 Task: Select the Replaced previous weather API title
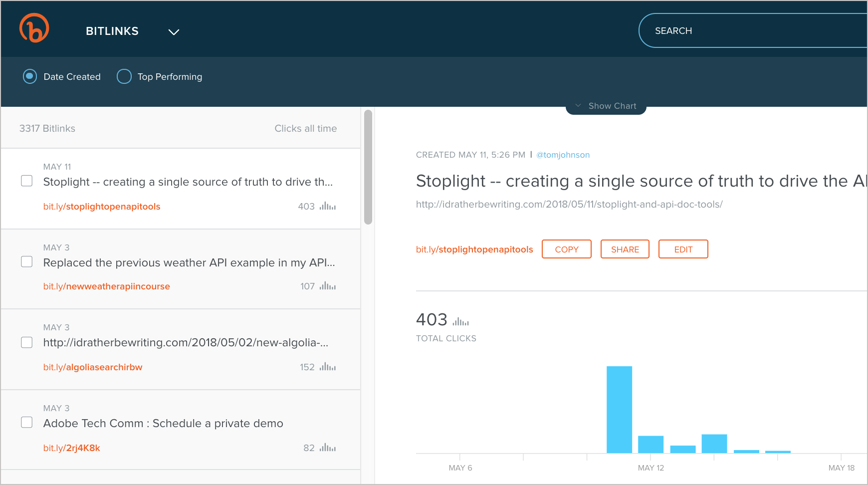click(x=189, y=262)
